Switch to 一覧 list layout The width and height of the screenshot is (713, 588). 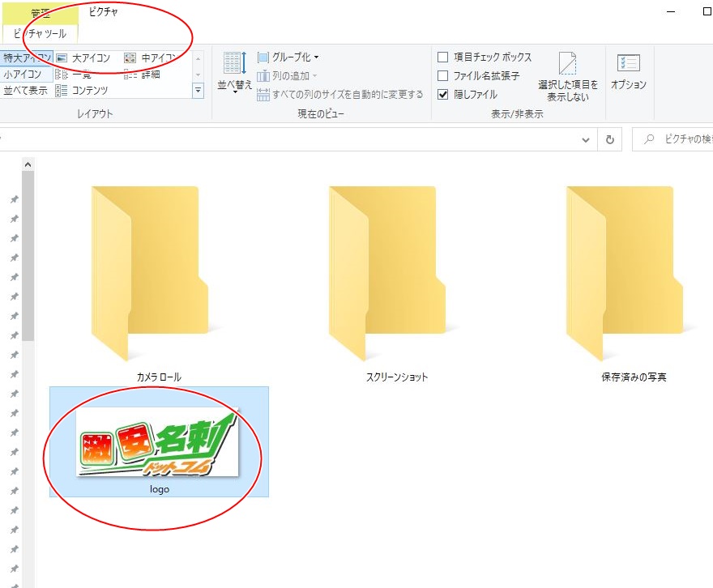[73, 74]
